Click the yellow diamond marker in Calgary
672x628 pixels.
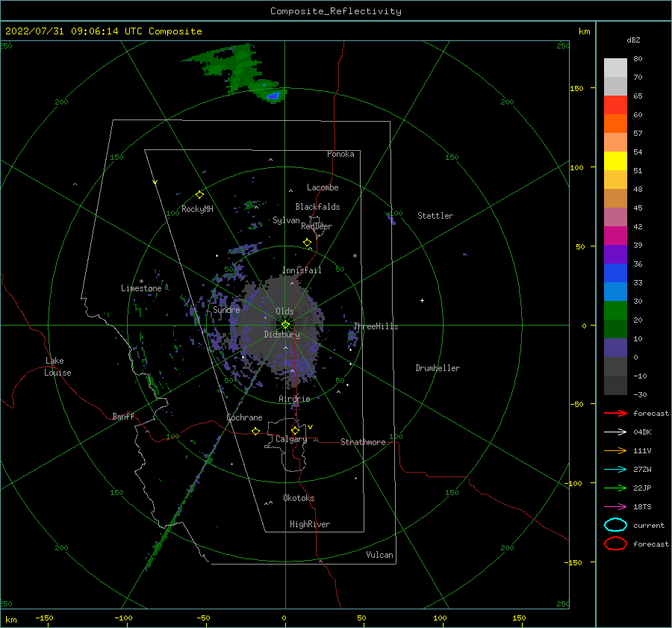pyautogui.click(x=295, y=430)
